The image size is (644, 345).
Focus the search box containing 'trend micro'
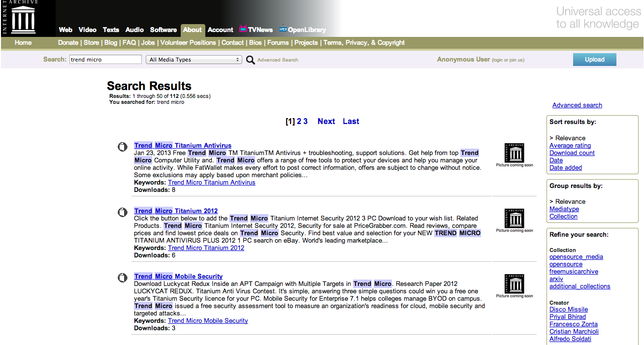click(105, 60)
